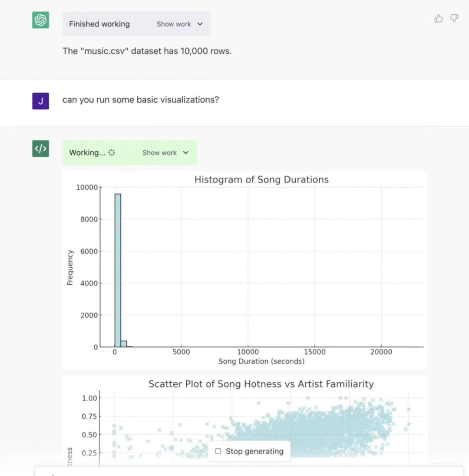Click the Stop generating button
The height and width of the screenshot is (476, 469).
click(x=249, y=451)
